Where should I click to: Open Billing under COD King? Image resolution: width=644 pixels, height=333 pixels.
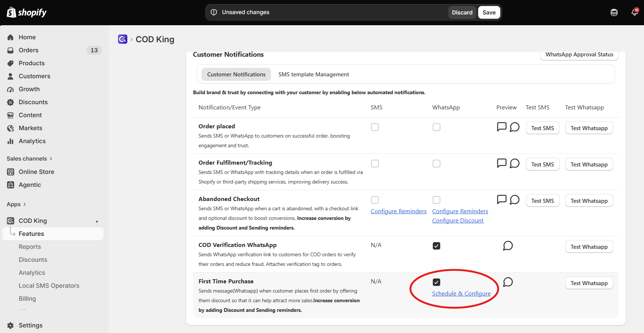pos(27,299)
